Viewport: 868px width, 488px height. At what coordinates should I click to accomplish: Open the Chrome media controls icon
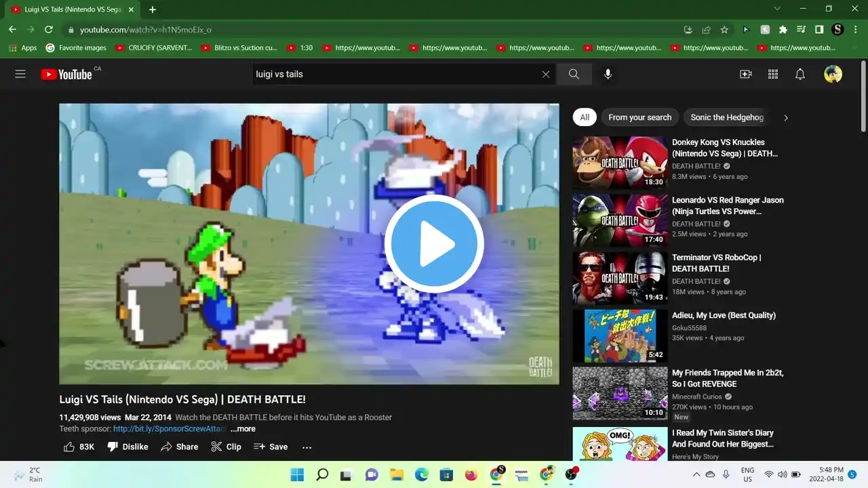(x=801, y=30)
